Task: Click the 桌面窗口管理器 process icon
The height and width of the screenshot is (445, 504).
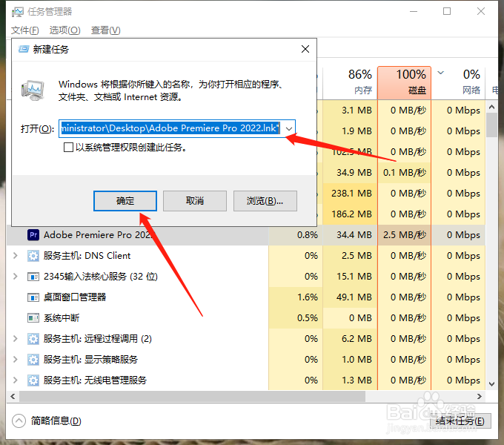Action: click(33, 297)
